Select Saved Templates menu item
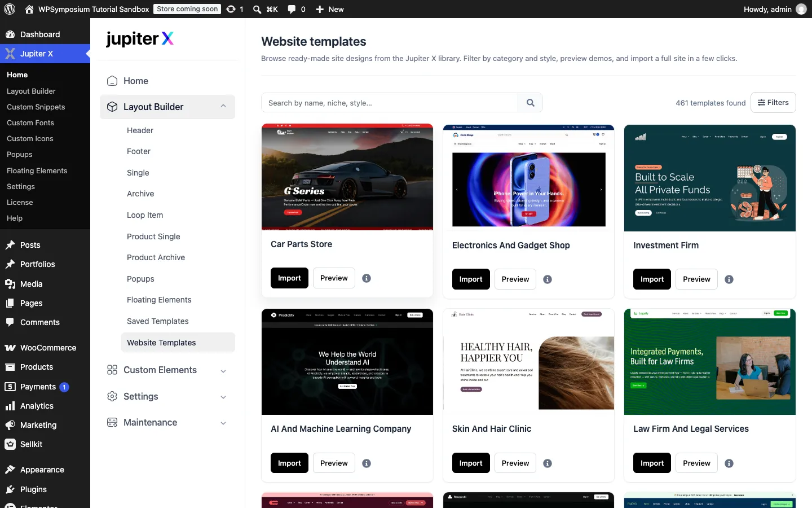Screen dimensions: 812x508 pyautogui.click(x=158, y=321)
